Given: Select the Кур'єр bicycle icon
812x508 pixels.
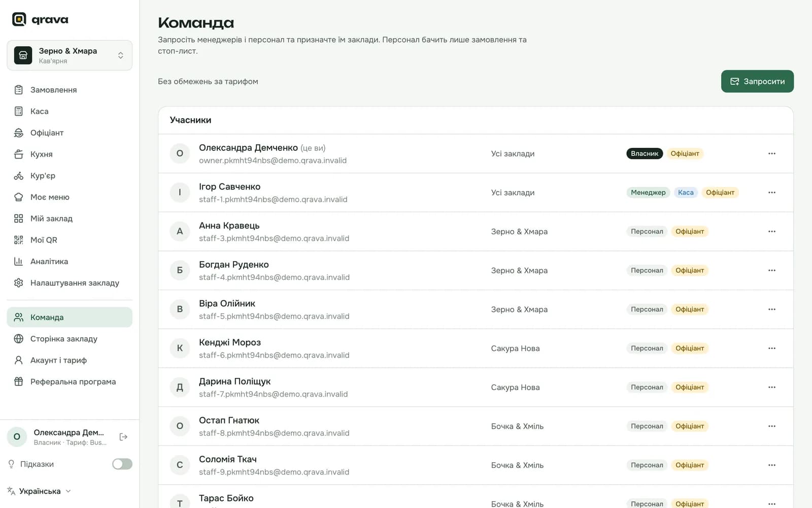Looking at the screenshot, I should pyautogui.click(x=19, y=176).
